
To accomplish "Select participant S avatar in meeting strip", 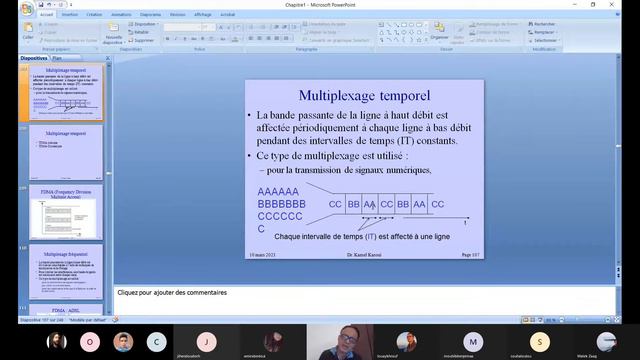I will (540, 342).
